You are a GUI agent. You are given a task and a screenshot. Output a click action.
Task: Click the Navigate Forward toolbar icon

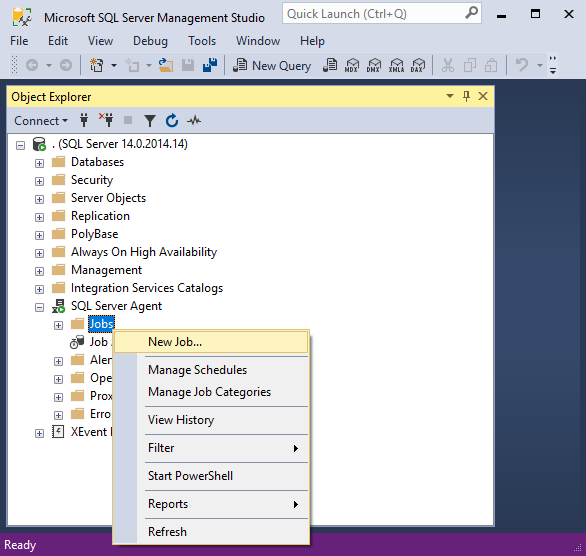coord(66,65)
